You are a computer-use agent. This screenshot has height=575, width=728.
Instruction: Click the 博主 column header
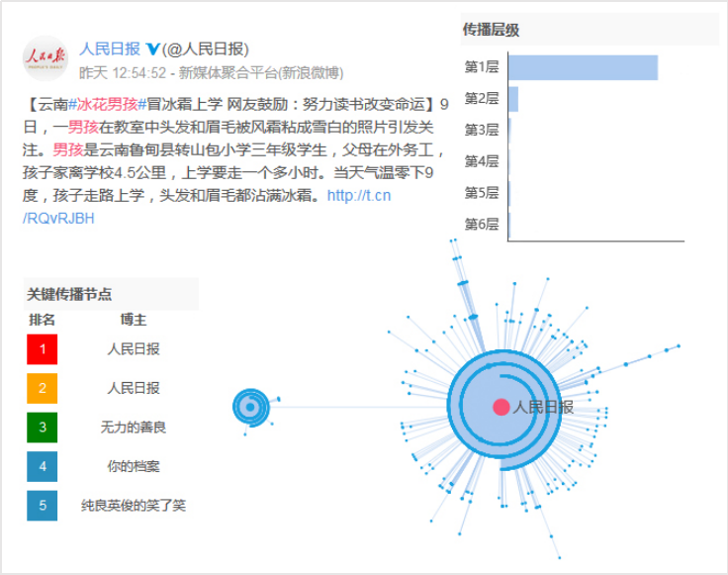click(x=134, y=320)
